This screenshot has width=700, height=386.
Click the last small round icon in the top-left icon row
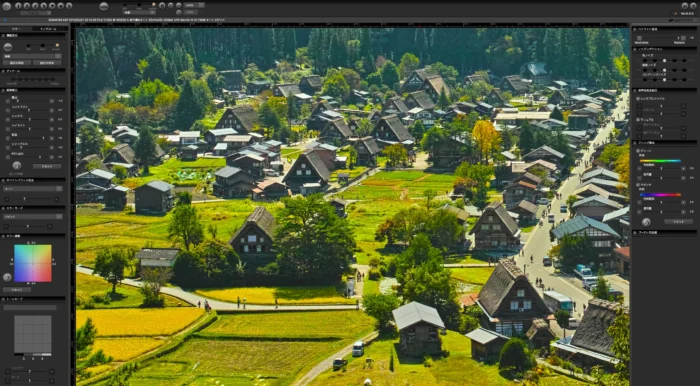pyautogui.click(x=69, y=6)
